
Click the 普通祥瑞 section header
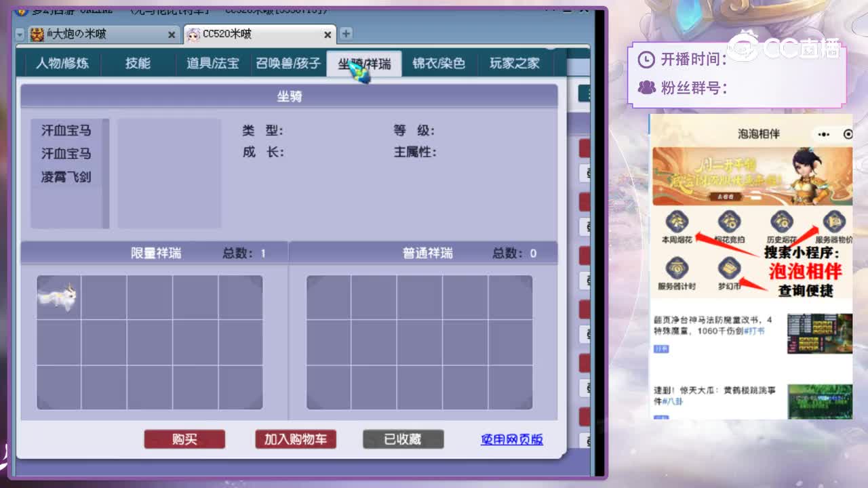coord(424,253)
